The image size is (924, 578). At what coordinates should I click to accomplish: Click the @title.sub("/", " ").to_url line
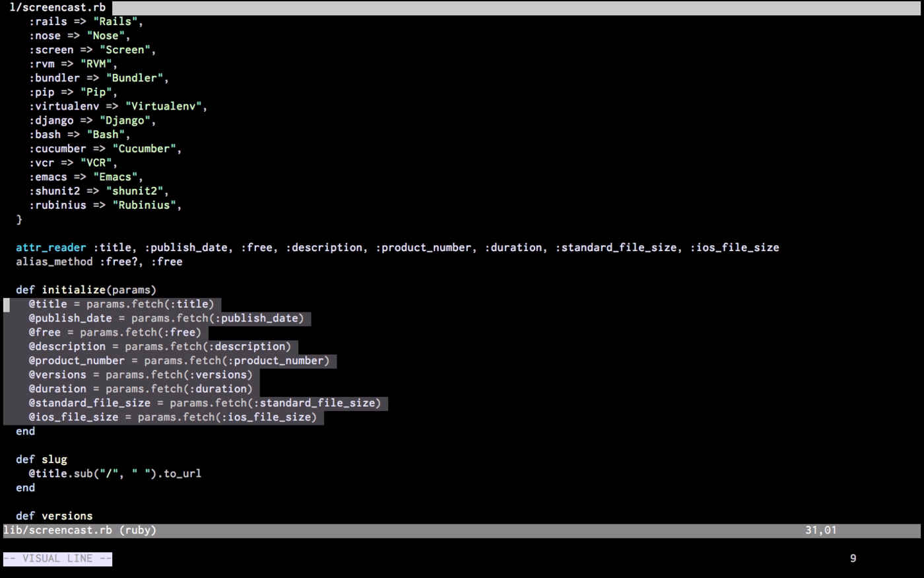(115, 474)
